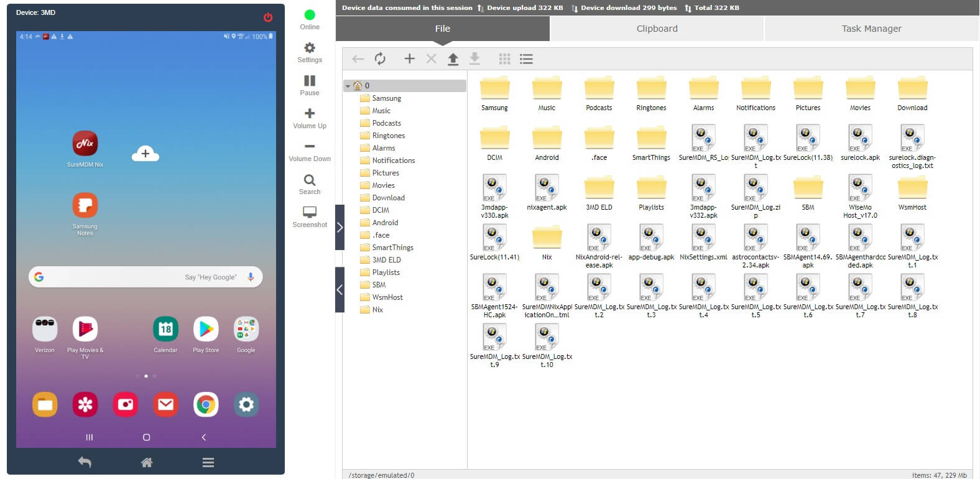Click the red power button for device 3MD
Viewport: 980px width, 479px height.
pyautogui.click(x=268, y=17)
